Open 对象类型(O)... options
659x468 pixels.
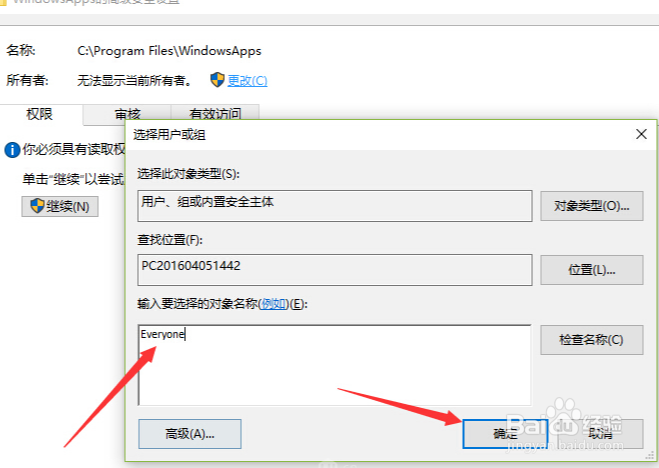click(x=592, y=206)
